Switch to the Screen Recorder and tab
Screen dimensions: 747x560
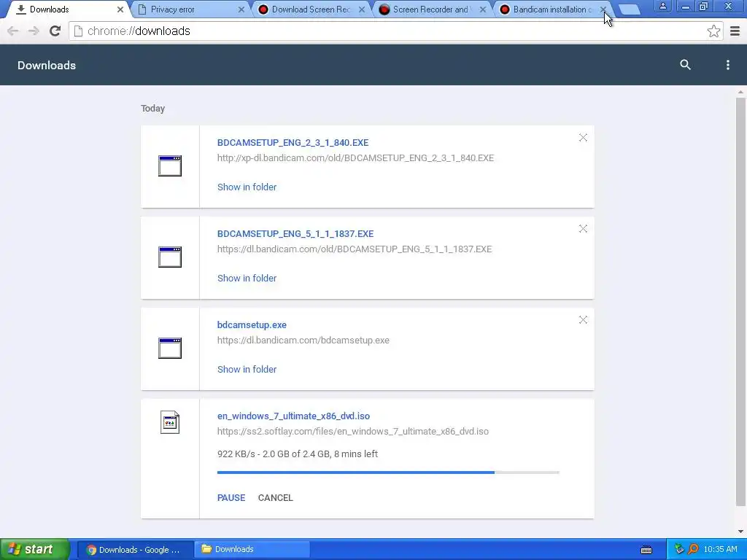pos(430,9)
